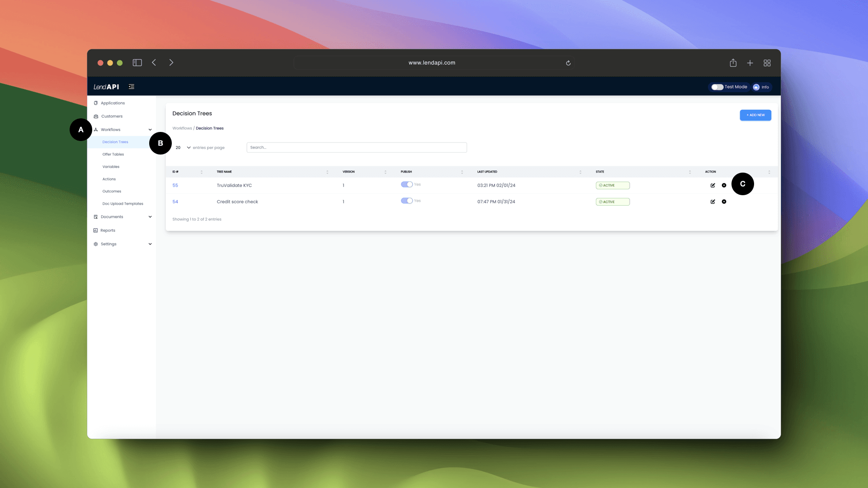This screenshot has height=488, width=868.
Task: Click the browser reload page icon
Action: point(568,63)
